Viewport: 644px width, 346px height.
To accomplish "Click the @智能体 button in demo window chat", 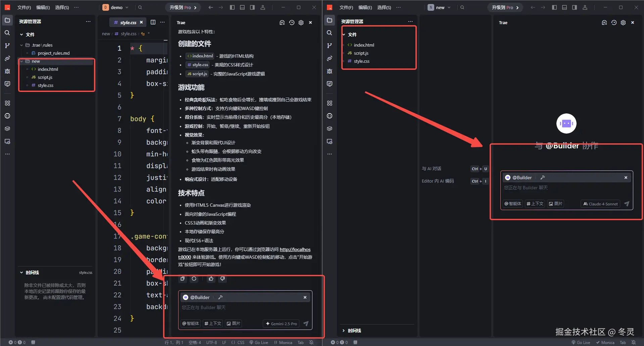I will (191, 324).
